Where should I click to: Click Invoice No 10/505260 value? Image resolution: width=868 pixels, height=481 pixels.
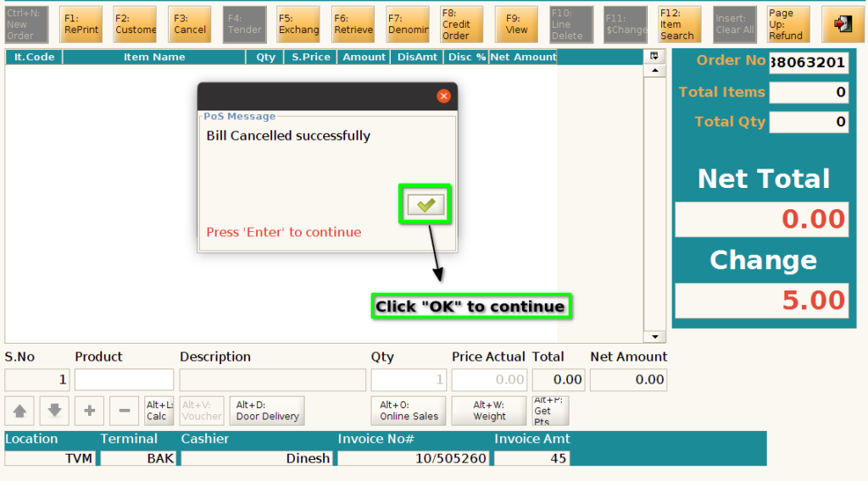pyautogui.click(x=413, y=458)
